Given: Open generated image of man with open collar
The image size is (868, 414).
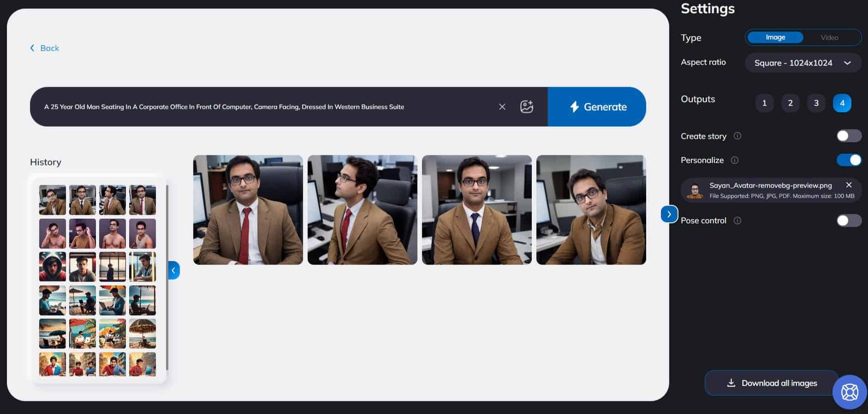Looking at the screenshot, I should (591, 210).
